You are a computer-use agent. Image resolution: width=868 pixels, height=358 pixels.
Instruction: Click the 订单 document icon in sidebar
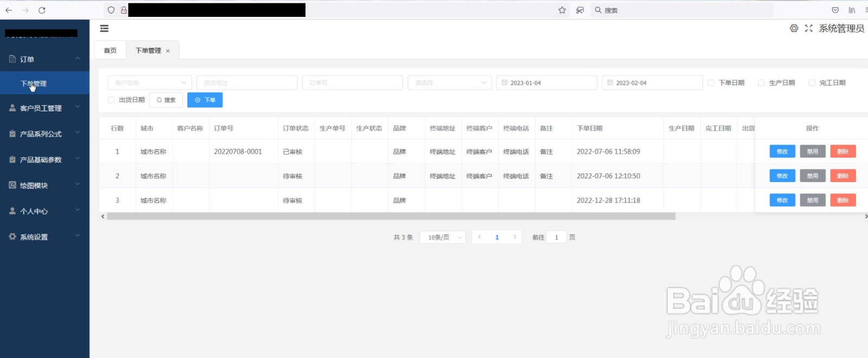(12, 59)
